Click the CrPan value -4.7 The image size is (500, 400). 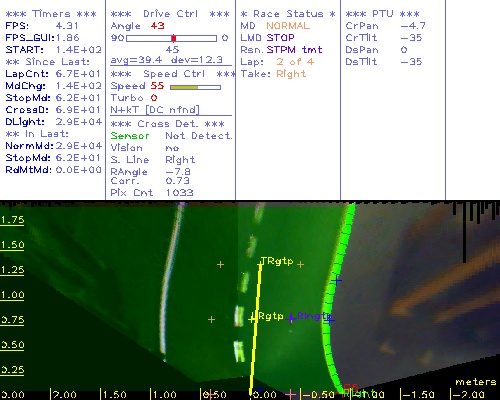tap(413, 26)
